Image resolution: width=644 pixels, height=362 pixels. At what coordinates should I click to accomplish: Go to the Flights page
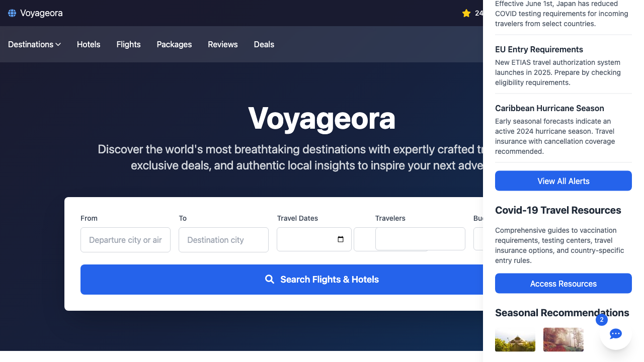point(128,44)
